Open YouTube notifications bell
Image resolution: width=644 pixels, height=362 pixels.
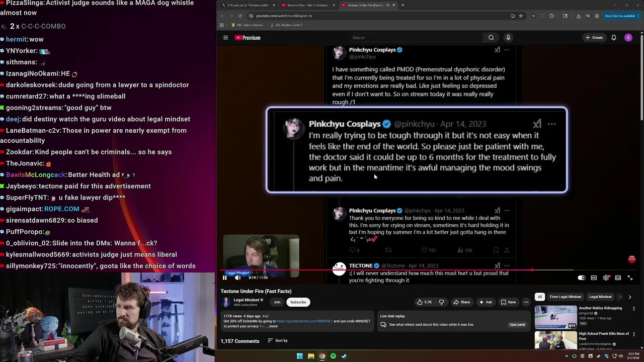pos(614,38)
